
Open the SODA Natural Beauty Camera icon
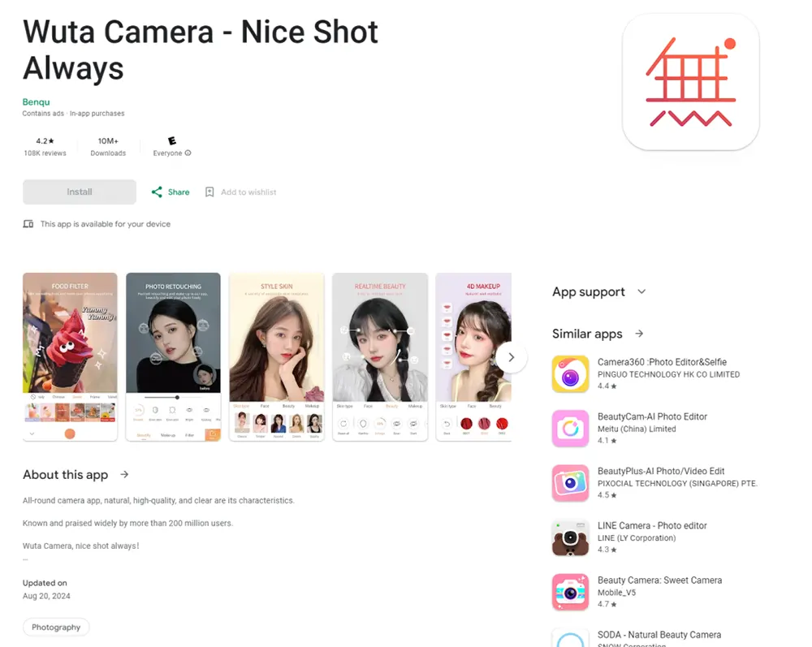tap(570, 638)
